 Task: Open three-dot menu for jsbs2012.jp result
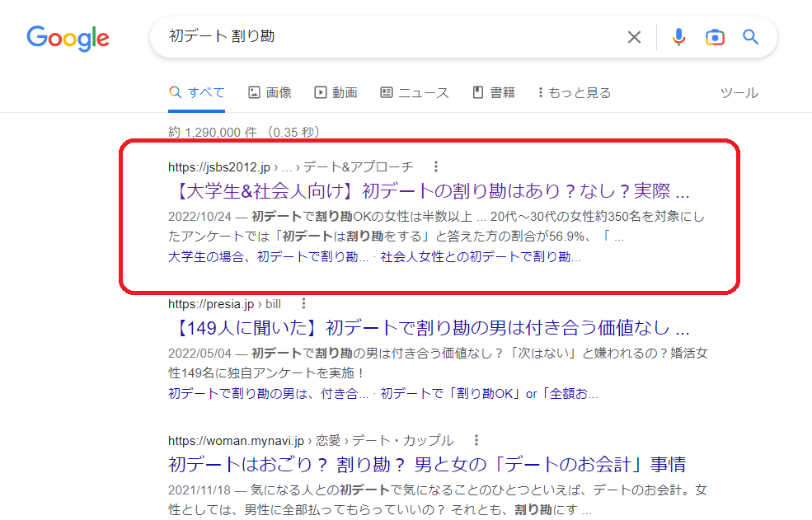pyautogui.click(x=436, y=166)
